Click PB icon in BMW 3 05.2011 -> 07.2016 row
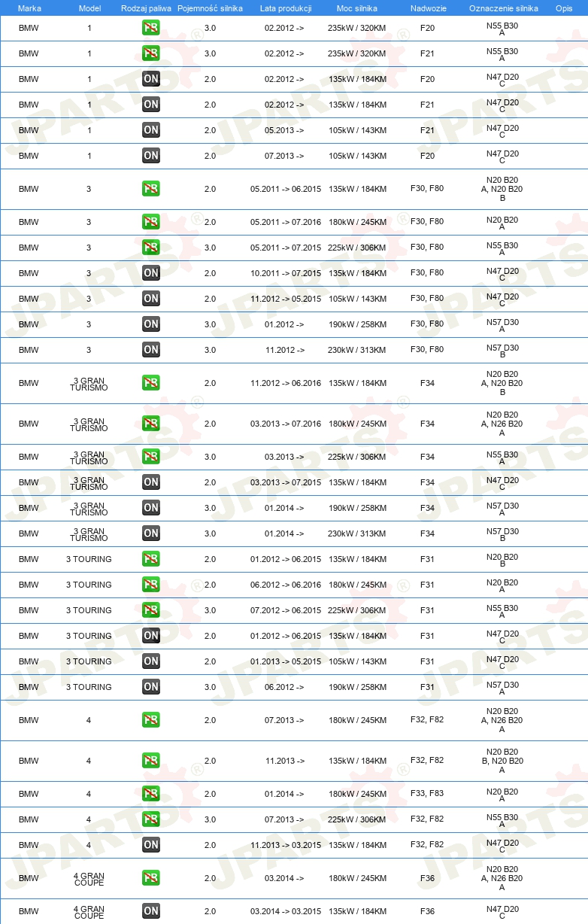Viewport: 588px width, 924px height. coord(151,222)
